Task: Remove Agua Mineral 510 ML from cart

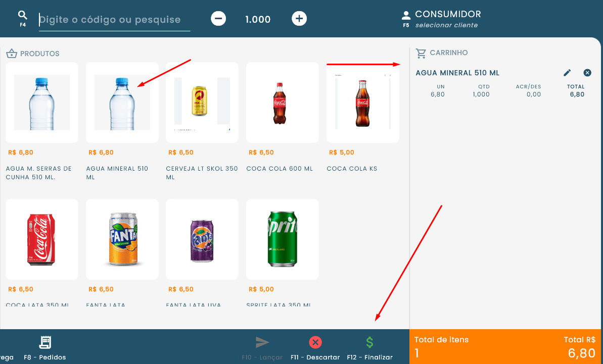Action: 587,73
